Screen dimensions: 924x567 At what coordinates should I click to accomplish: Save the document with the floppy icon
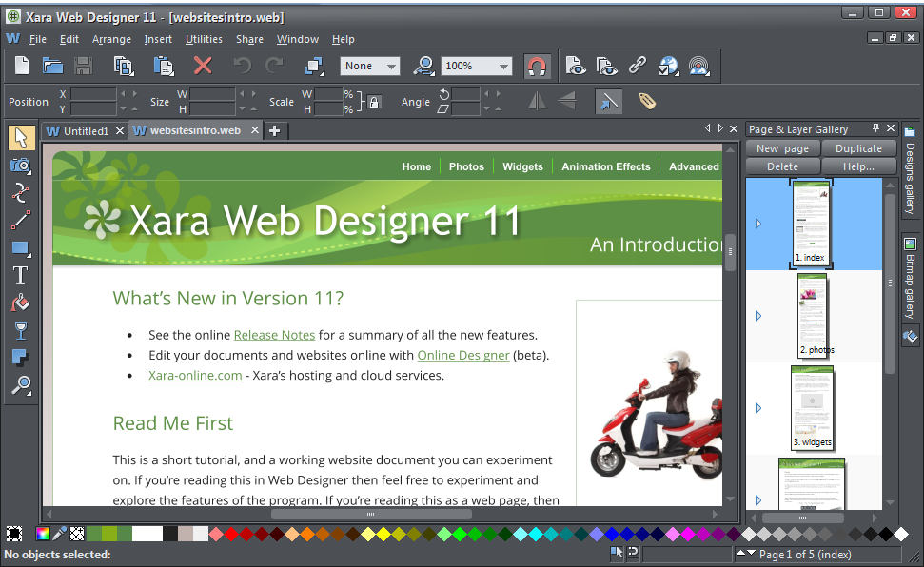[x=83, y=66]
